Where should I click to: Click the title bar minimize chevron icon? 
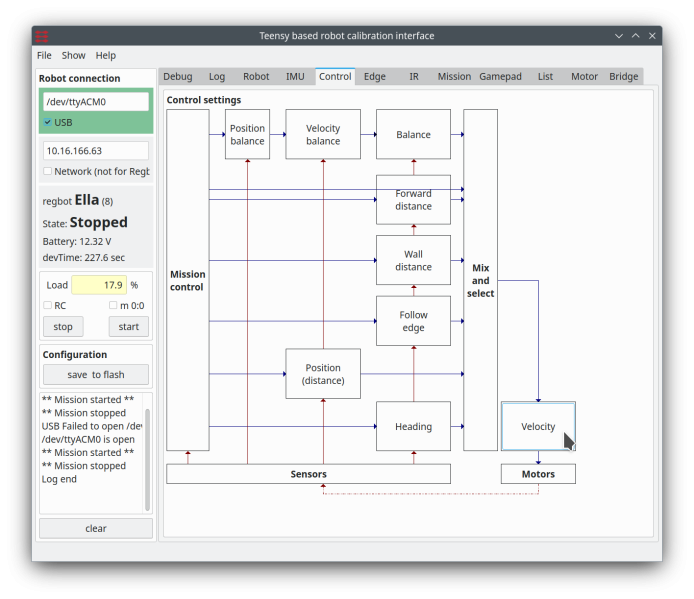[619, 36]
